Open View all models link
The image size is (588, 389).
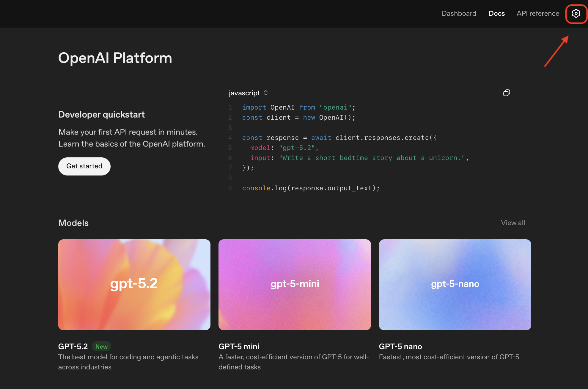click(x=512, y=223)
